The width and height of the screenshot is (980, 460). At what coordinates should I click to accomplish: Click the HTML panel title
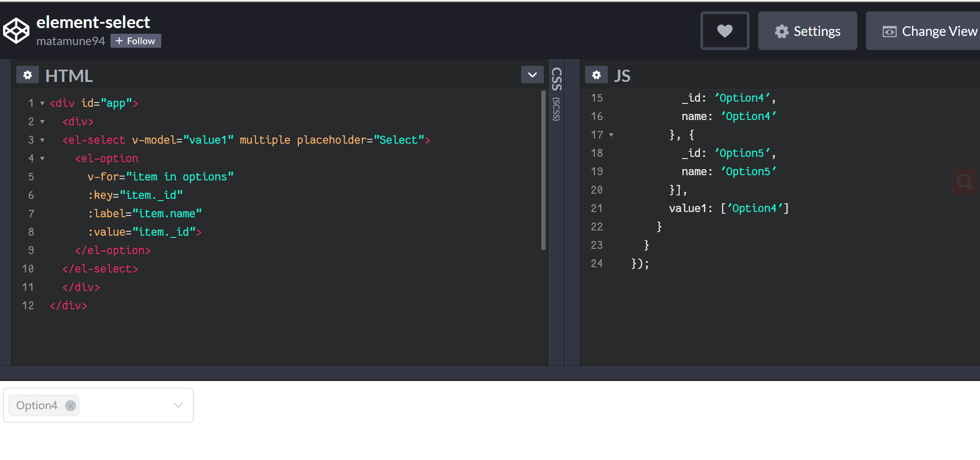[x=69, y=75]
